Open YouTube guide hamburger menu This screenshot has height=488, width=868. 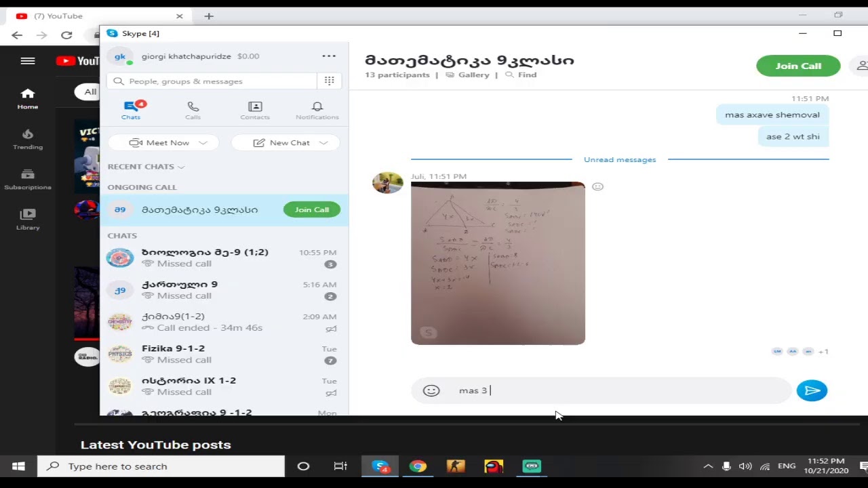tap(28, 61)
